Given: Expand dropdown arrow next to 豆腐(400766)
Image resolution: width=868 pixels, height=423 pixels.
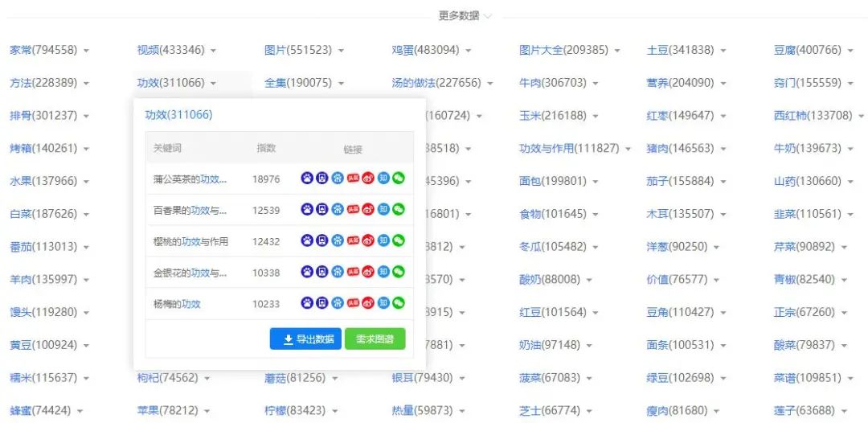Looking at the screenshot, I should pyautogui.click(x=850, y=51).
